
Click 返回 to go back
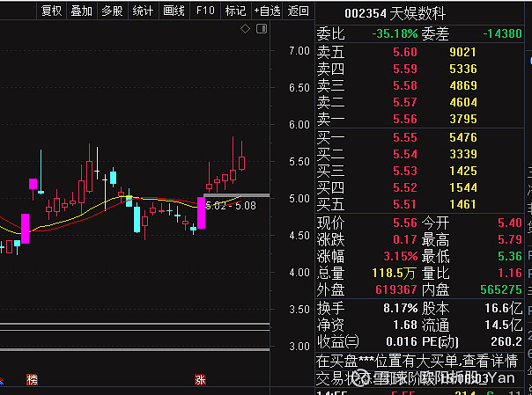click(299, 11)
